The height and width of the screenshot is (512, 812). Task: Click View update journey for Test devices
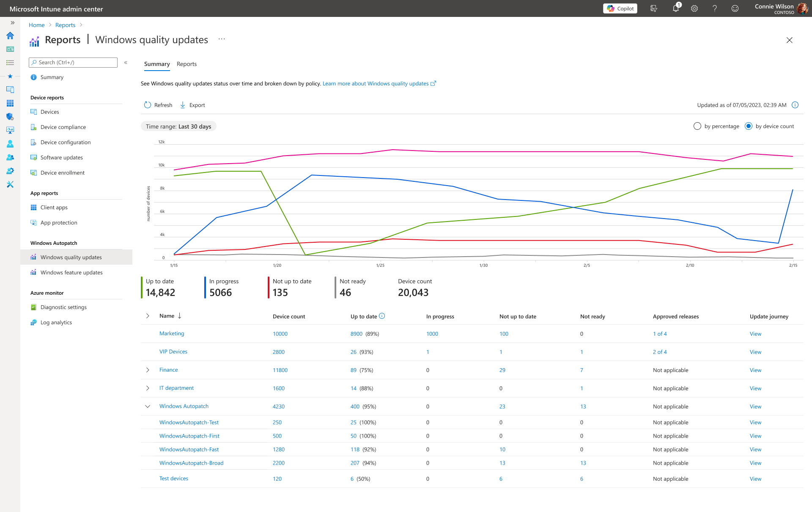(x=755, y=479)
